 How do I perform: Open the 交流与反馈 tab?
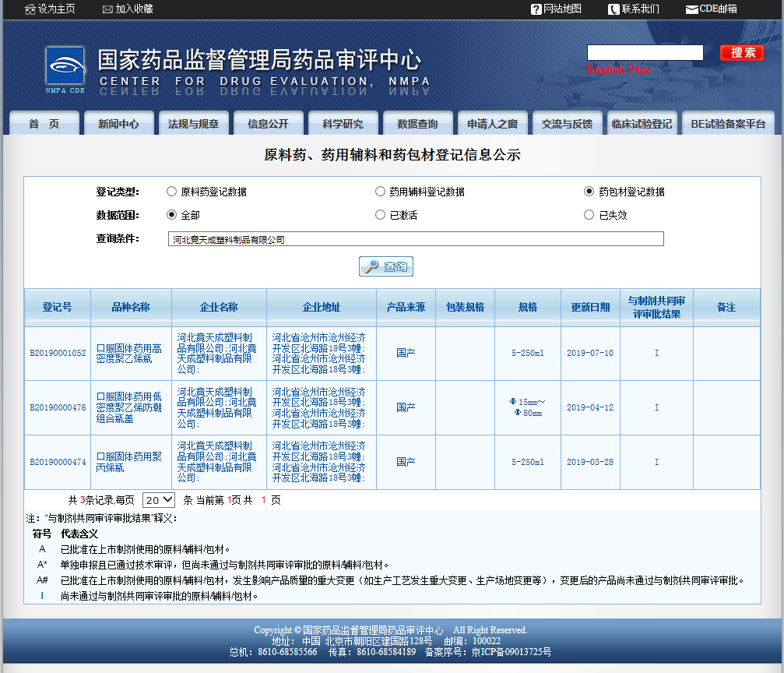tap(567, 124)
